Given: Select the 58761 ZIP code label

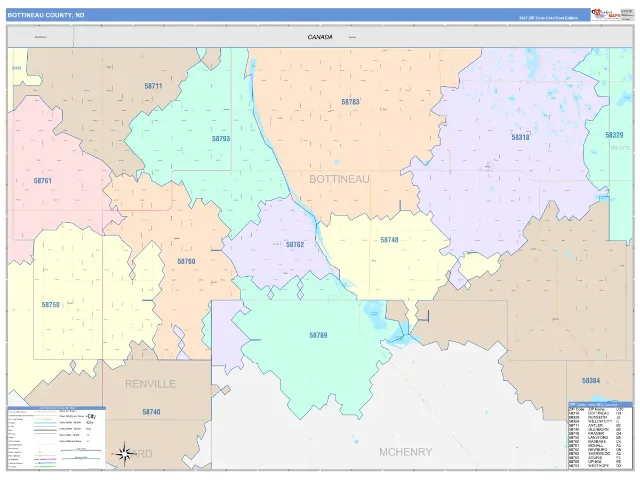Looking at the screenshot, I should tap(42, 180).
